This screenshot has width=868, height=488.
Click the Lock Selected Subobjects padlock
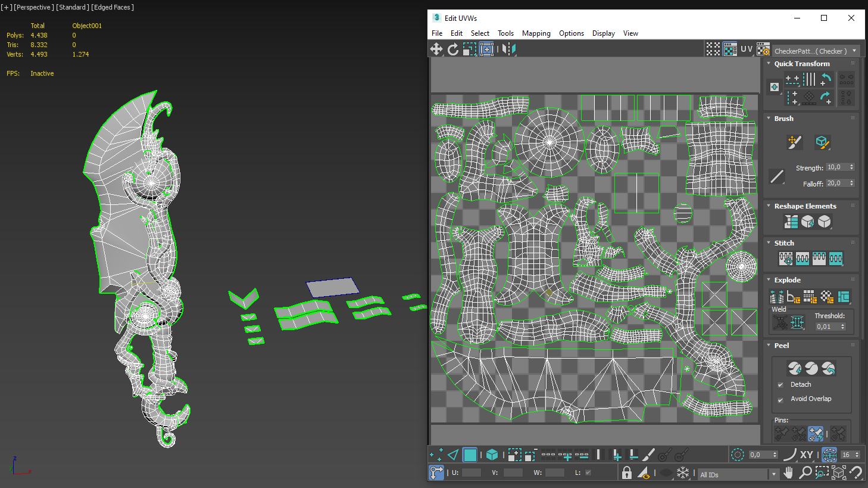[x=626, y=473]
